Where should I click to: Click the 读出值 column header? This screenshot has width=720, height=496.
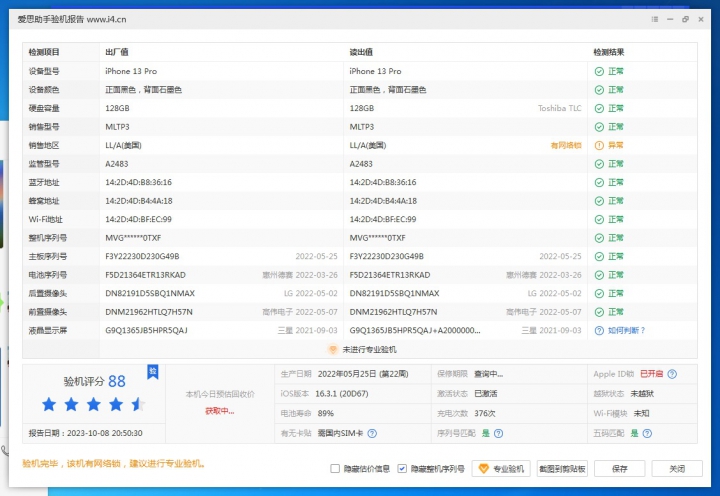click(x=361, y=52)
